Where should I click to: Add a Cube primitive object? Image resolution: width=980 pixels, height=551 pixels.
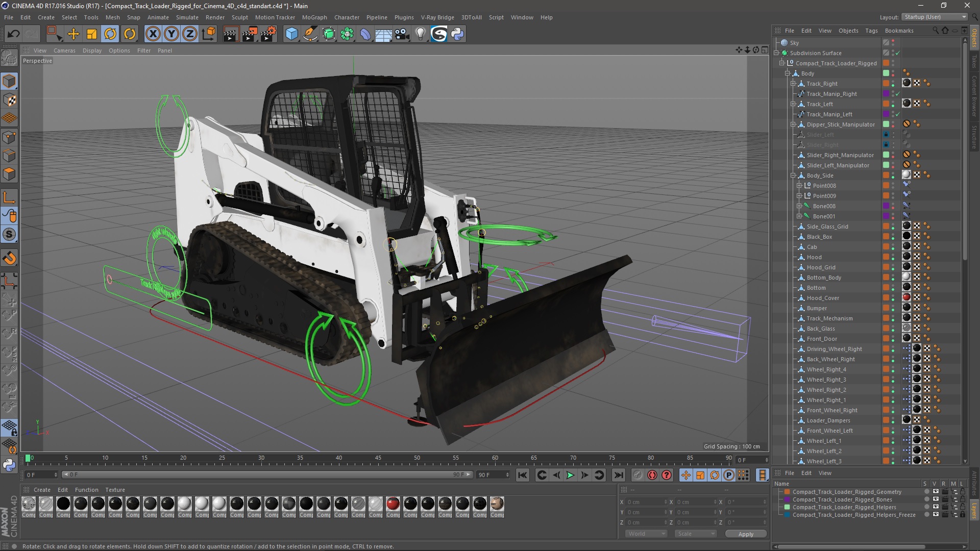point(291,34)
